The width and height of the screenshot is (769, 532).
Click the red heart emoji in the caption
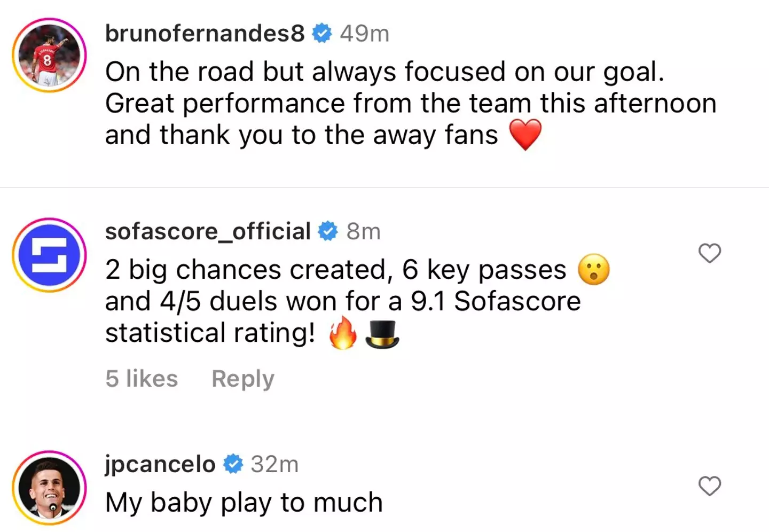coord(525,135)
